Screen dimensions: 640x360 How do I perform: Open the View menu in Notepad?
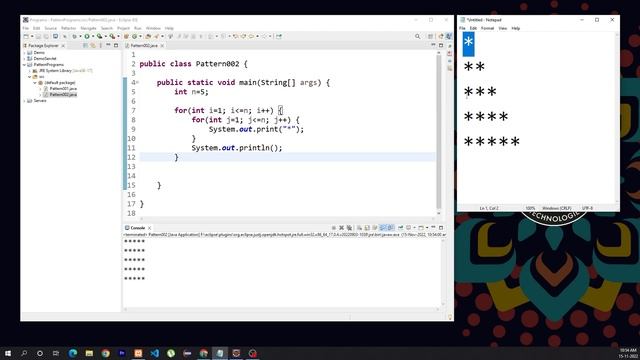(502, 28)
